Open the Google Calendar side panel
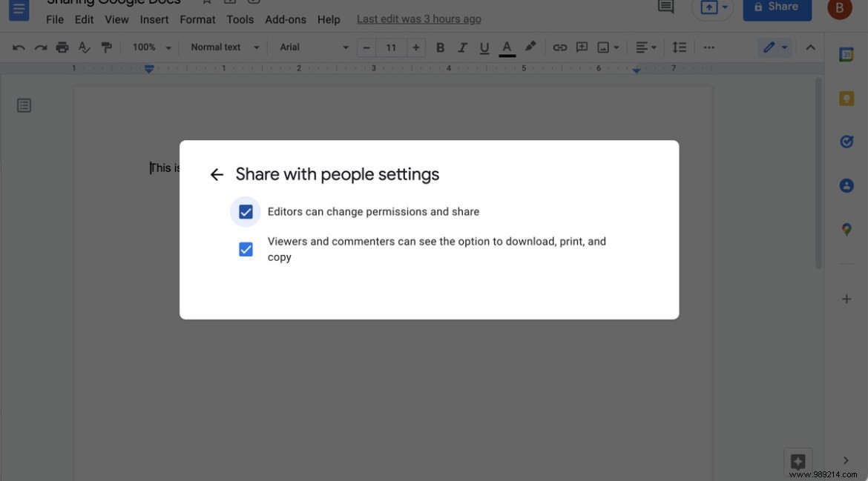 click(x=846, y=53)
